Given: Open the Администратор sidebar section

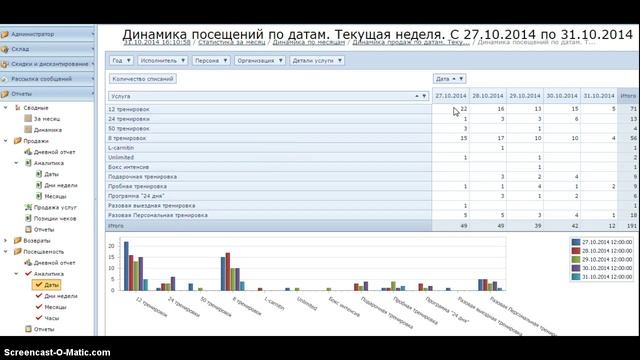Looking at the screenshot, I should coord(47,34).
